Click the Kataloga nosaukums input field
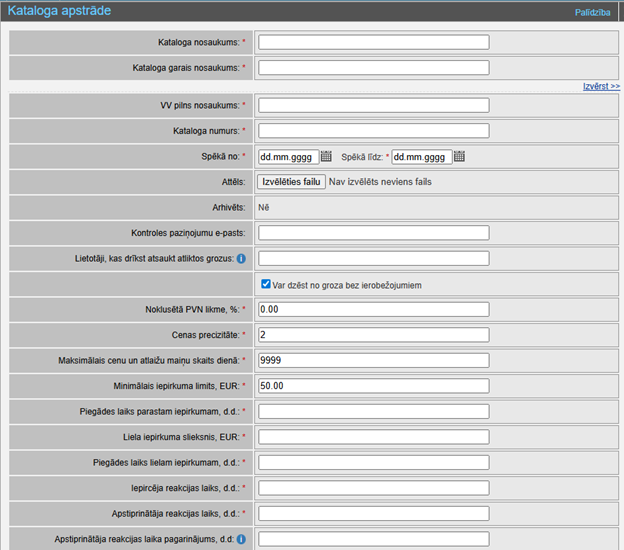624x550 pixels. point(373,42)
